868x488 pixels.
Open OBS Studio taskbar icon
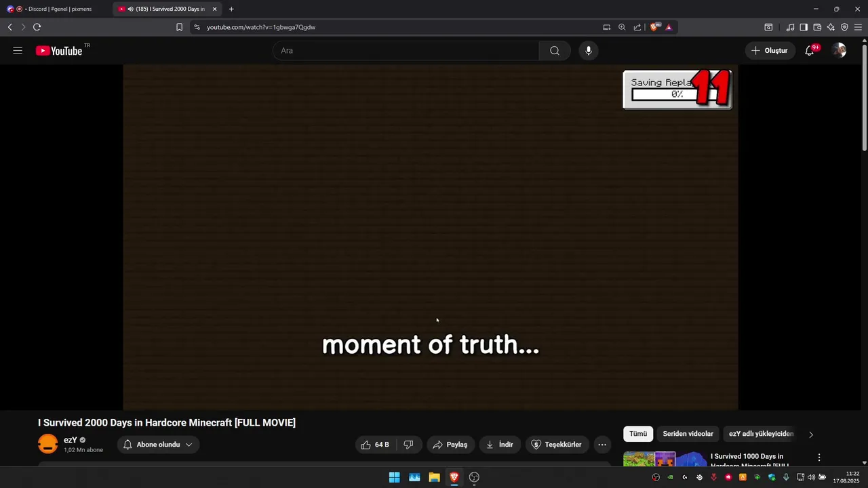pyautogui.click(x=474, y=477)
